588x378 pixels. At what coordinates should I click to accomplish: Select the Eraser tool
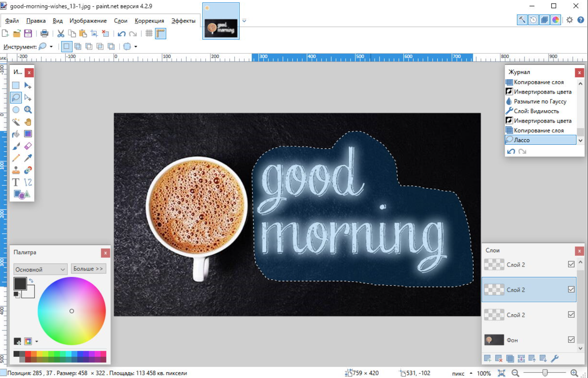(28, 146)
